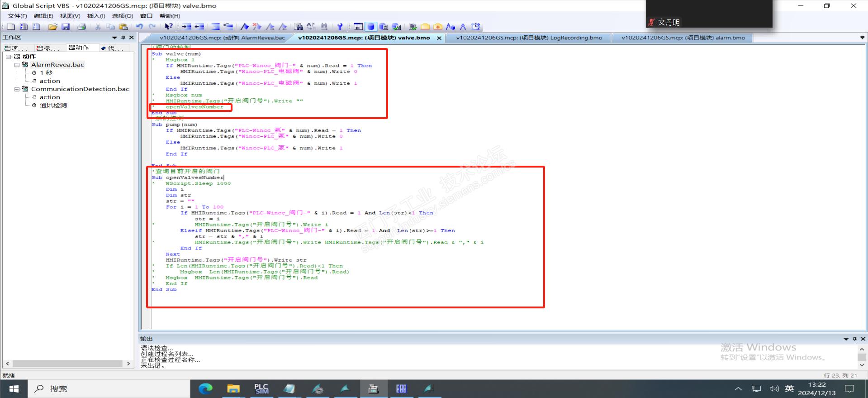Save the script with the floppy disk icon
Image resolution: width=868 pixels, height=398 pixels.
click(66, 26)
